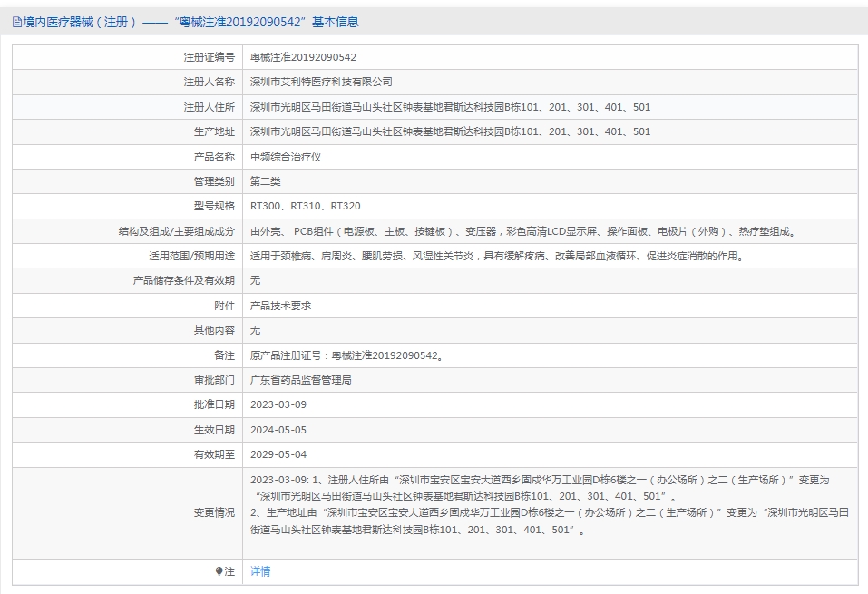Click the document icon in the page header
868x594 pixels.
coord(17,22)
